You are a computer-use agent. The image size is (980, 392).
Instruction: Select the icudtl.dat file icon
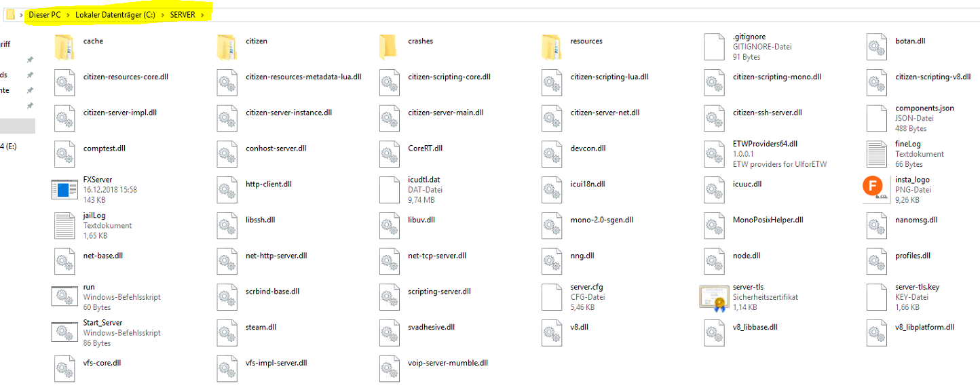pyautogui.click(x=389, y=190)
